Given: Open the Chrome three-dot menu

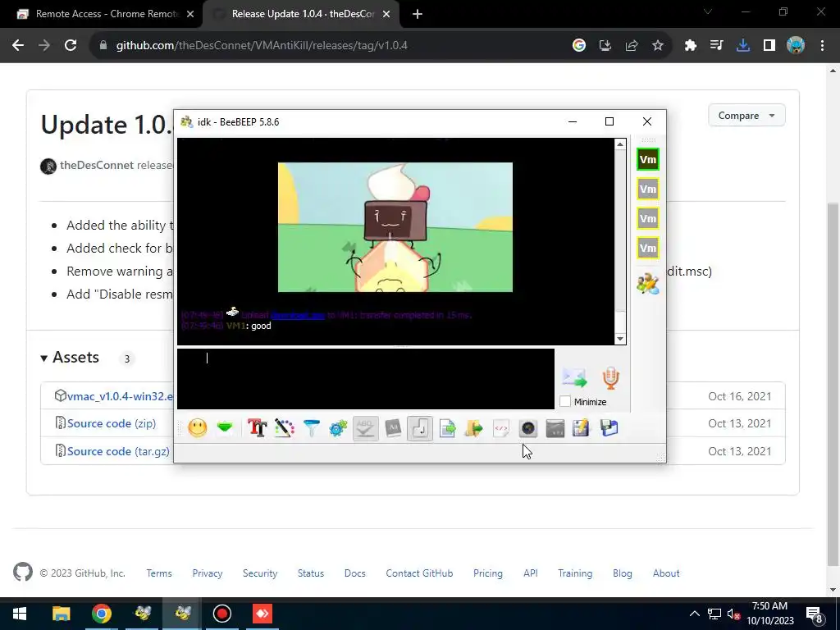Looking at the screenshot, I should coord(822,46).
